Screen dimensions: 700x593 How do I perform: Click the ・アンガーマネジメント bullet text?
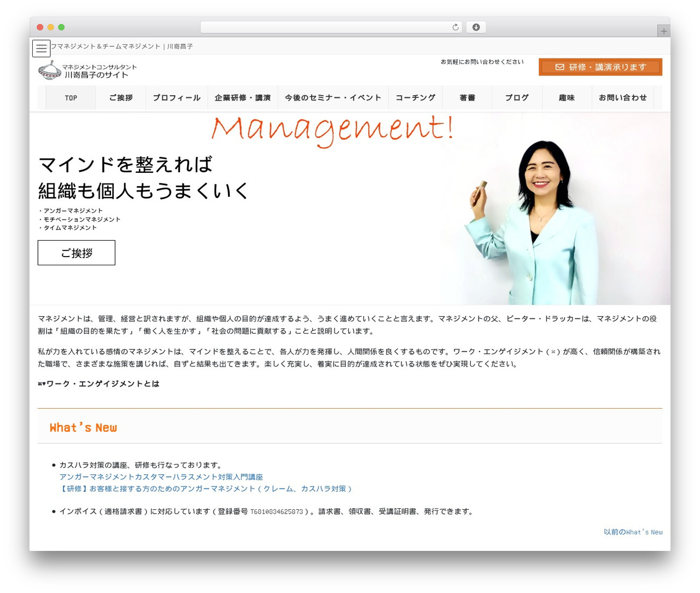71,211
